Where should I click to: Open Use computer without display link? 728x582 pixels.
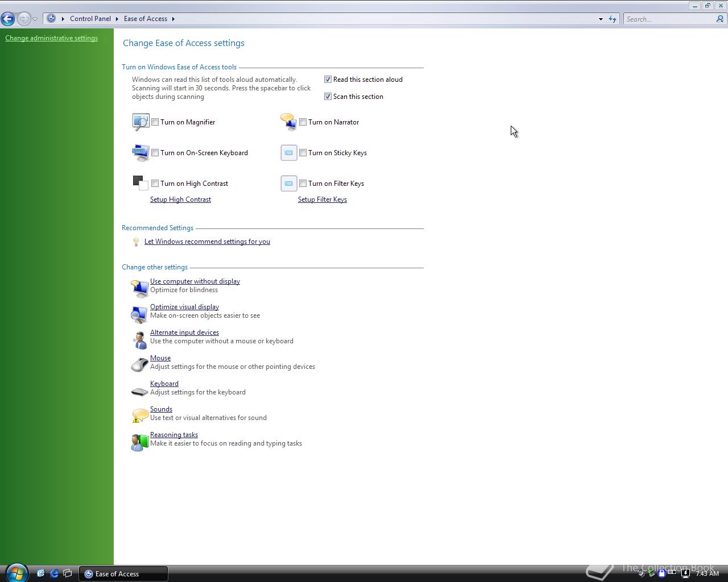pos(195,281)
